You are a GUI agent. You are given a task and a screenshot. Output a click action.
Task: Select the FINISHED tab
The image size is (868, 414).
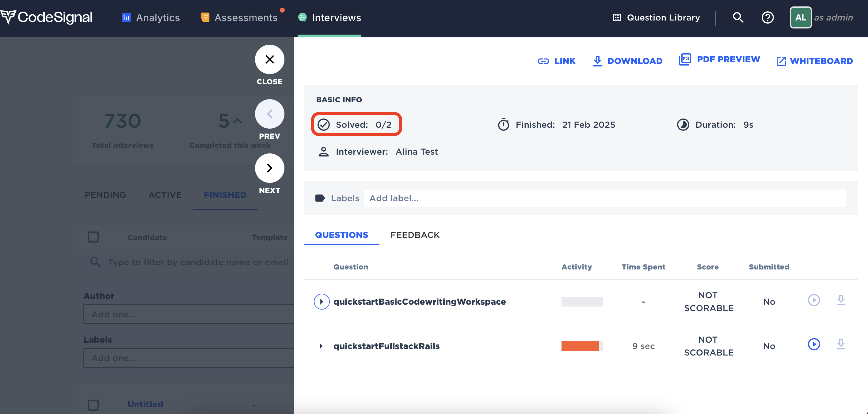tap(225, 195)
